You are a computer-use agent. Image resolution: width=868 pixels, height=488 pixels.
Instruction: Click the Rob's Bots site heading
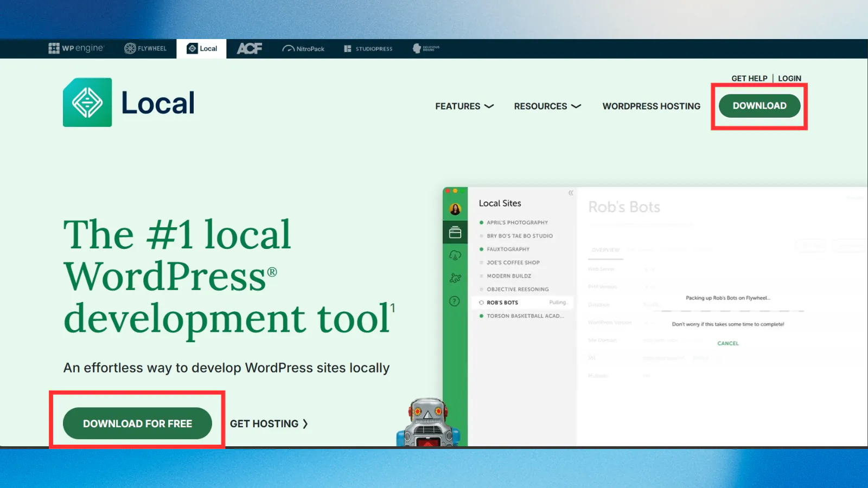coord(624,207)
